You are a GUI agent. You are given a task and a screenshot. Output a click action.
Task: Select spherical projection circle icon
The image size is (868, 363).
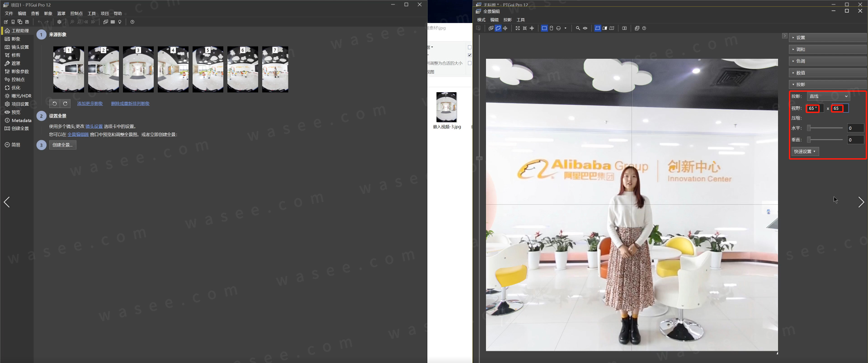click(x=559, y=28)
